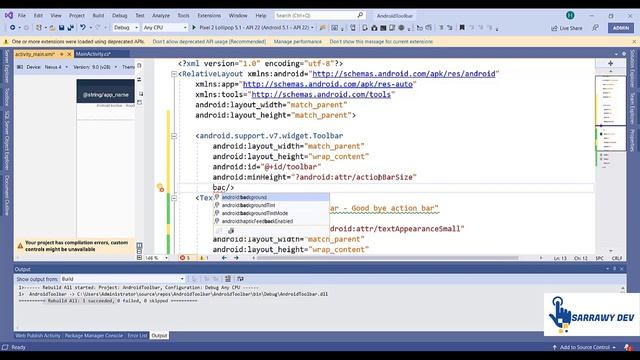Open the Debug configuration dropdown
This screenshot has width=640, height=360.
126,28
